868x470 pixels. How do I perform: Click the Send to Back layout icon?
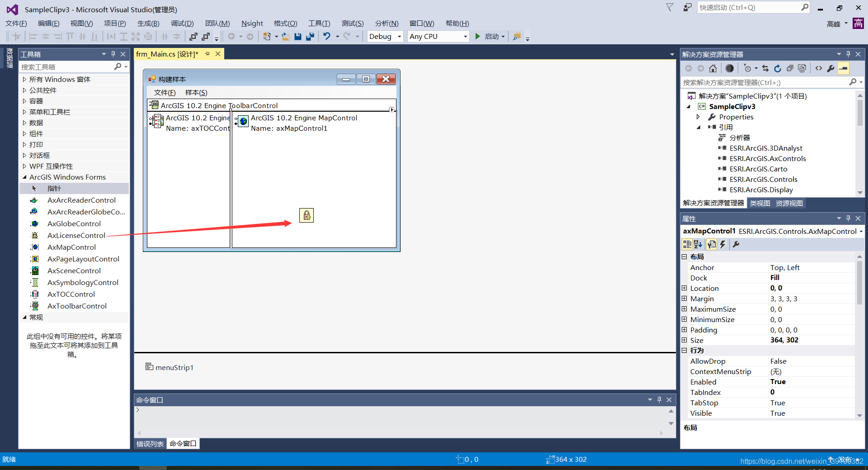206,37
